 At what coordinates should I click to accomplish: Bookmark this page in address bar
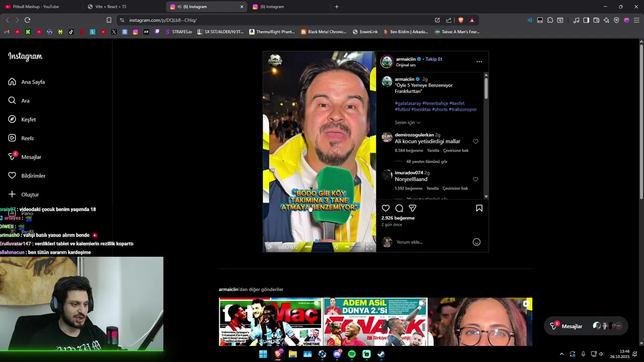click(109, 20)
